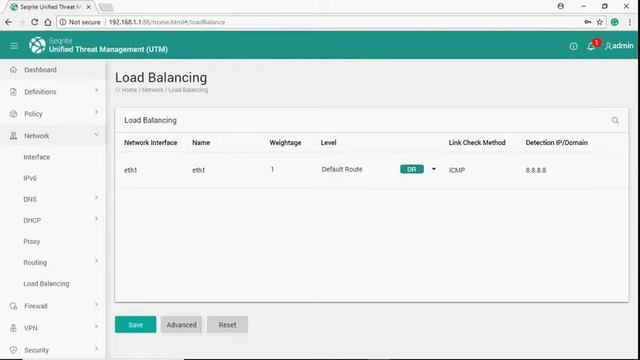Toggle the hamburger menu icon
This screenshot has height=360, width=640.
tap(14, 46)
